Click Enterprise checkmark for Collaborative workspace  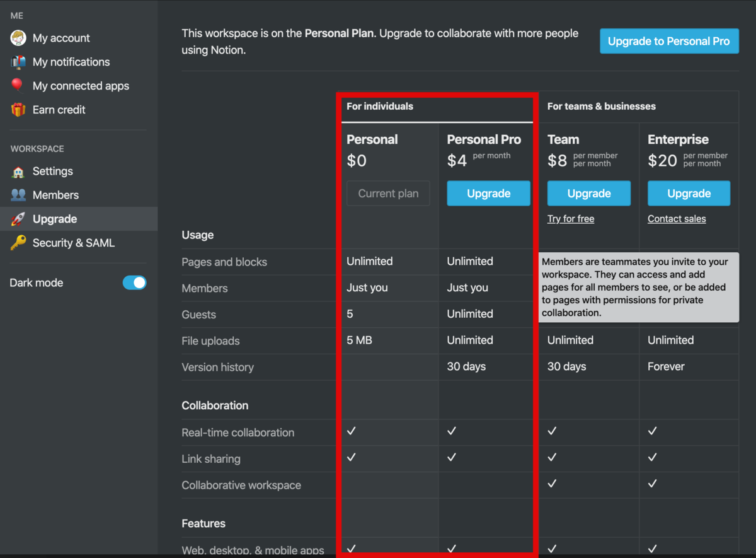[653, 484]
